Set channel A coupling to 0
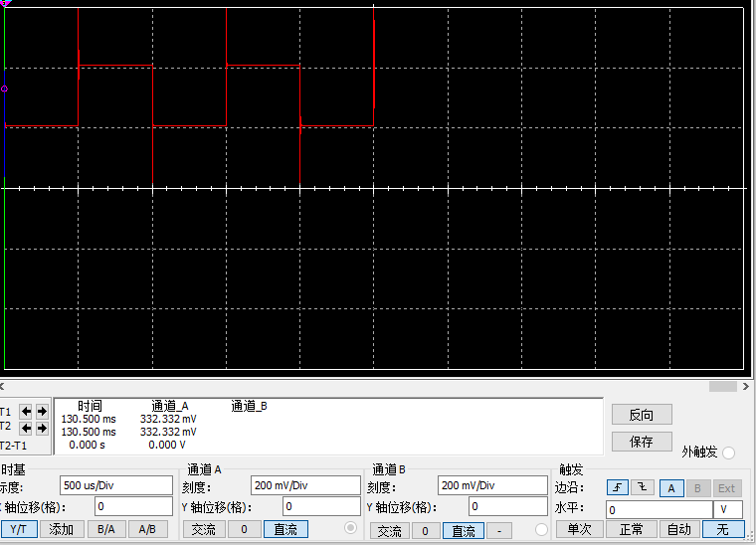Viewport: 756px width, 545px height. [244, 529]
